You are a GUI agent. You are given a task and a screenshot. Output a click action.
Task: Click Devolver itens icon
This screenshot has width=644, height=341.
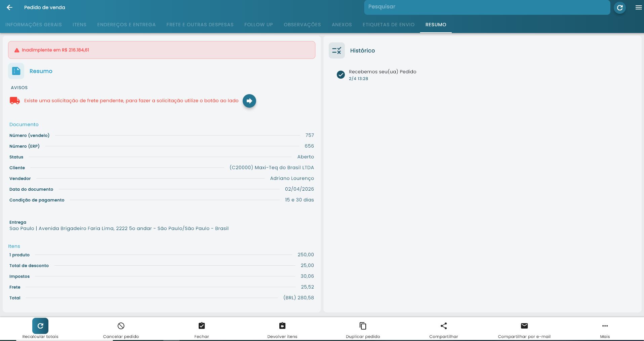coord(282,326)
